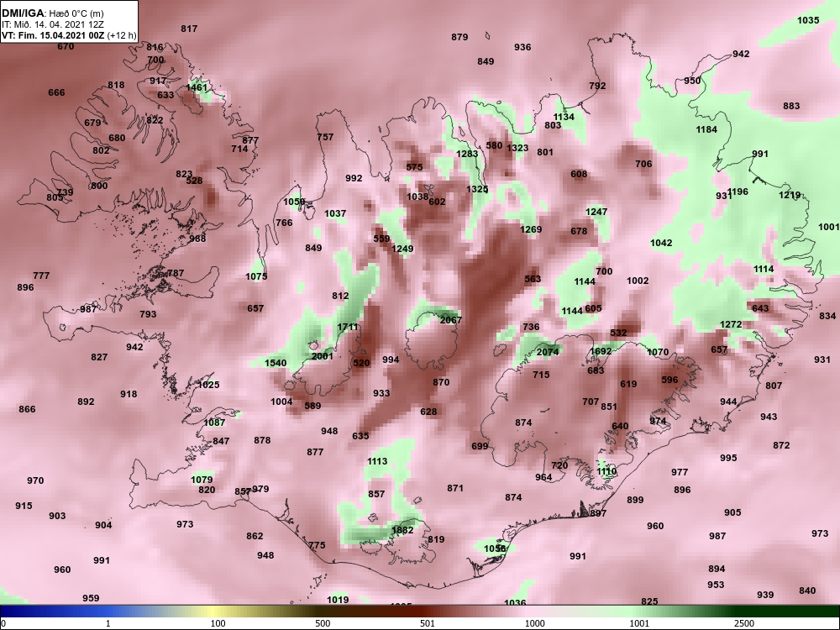This screenshot has height=630, width=840.
Task: Click the 'VT: Fim. 15.04.2021 00Z' valid time
Action: click(54, 36)
